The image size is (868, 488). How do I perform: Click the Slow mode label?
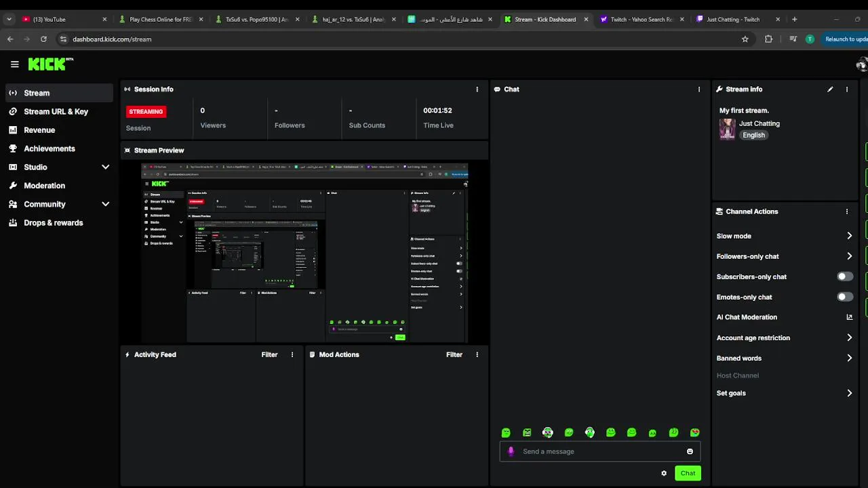pyautogui.click(x=734, y=236)
